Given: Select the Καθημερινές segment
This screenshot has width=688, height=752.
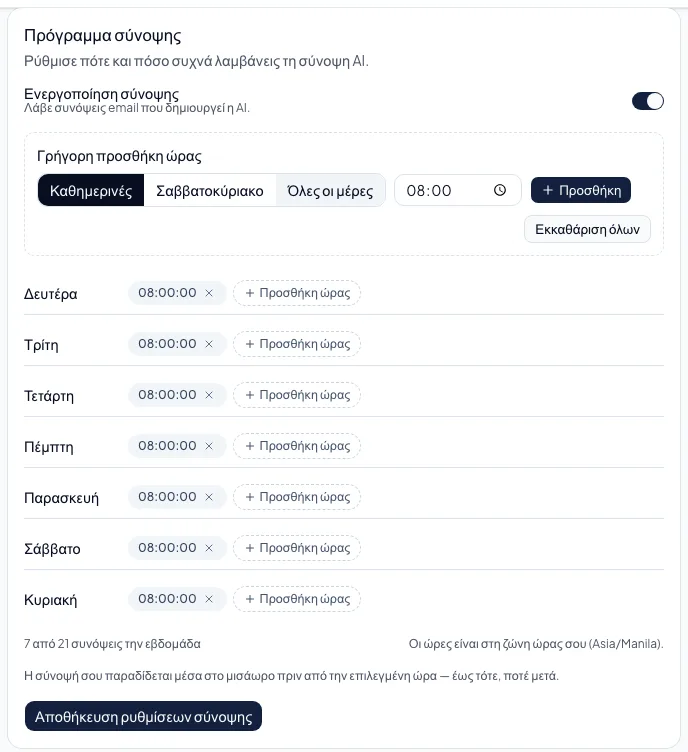Looking at the screenshot, I should click(x=91, y=190).
